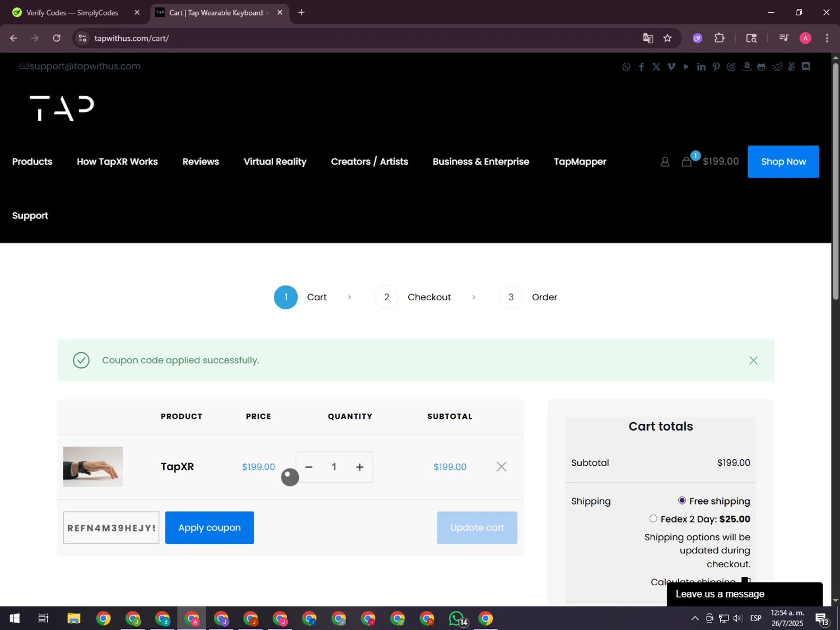Open Business & Enterprise menu item
The width and height of the screenshot is (840, 630).
click(480, 162)
